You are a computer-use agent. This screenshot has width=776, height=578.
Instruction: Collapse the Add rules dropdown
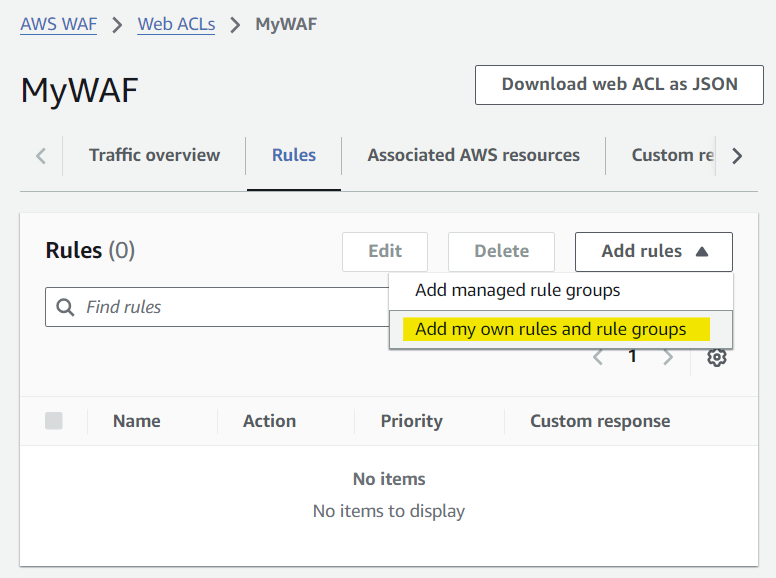(x=654, y=252)
